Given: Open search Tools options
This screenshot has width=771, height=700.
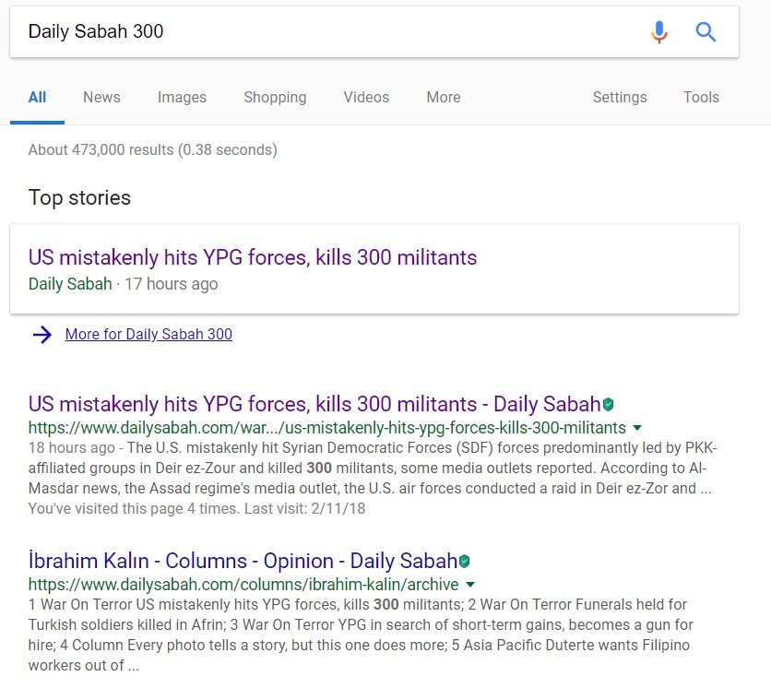Looking at the screenshot, I should tap(701, 98).
